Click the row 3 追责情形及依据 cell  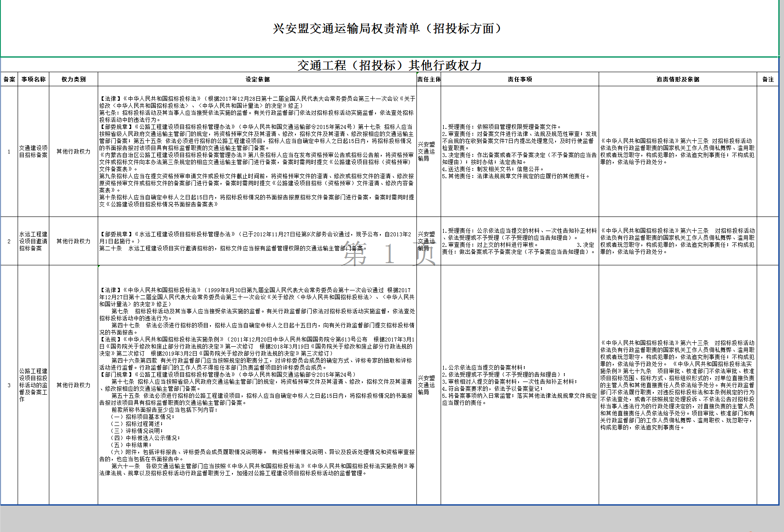pos(677,385)
